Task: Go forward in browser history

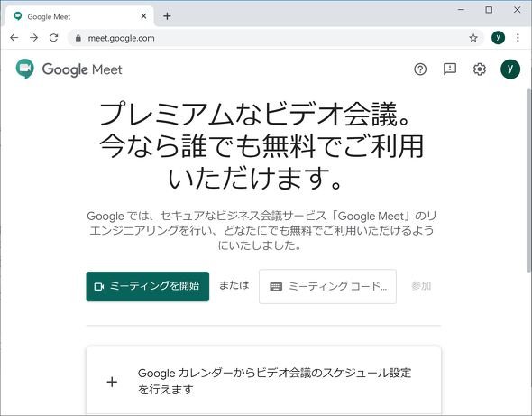Action: coord(33,37)
